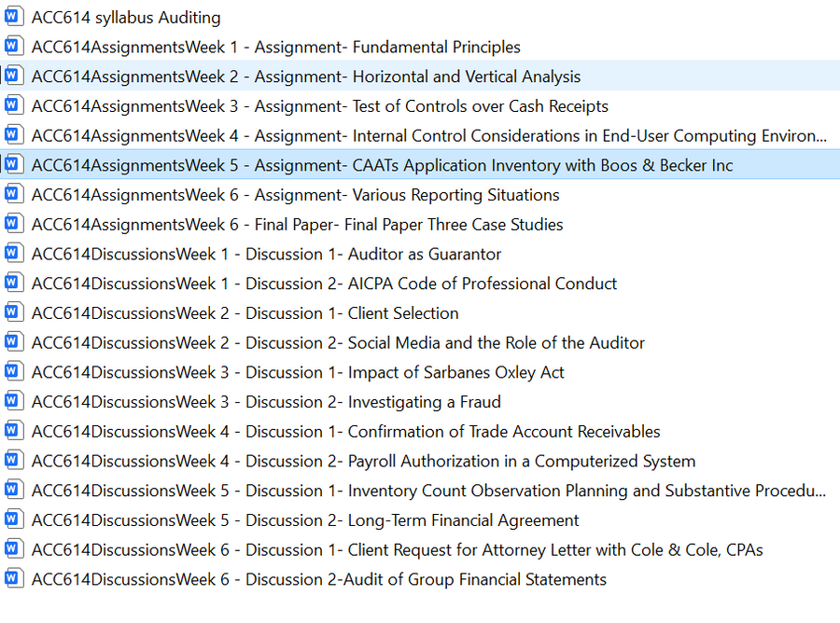Select Week 4 Assignment- Internal Control Considerations file name
840x623 pixels.
point(429,136)
